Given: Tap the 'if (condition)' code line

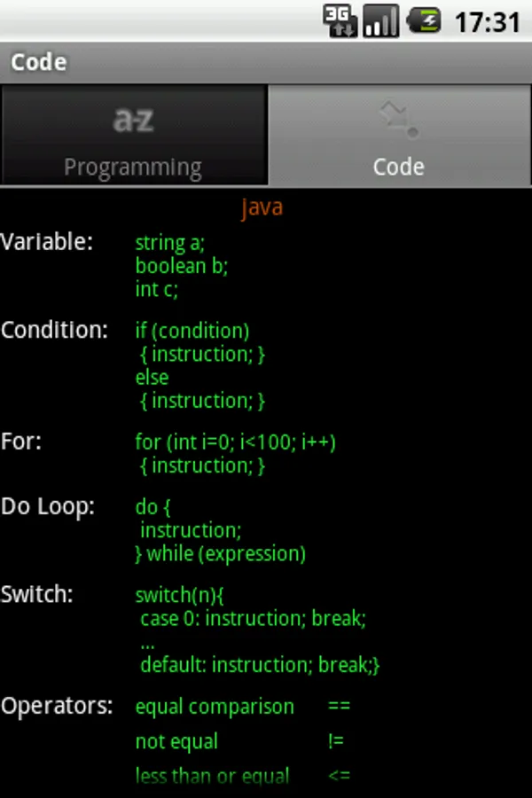Looking at the screenshot, I should pyautogui.click(x=192, y=332).
